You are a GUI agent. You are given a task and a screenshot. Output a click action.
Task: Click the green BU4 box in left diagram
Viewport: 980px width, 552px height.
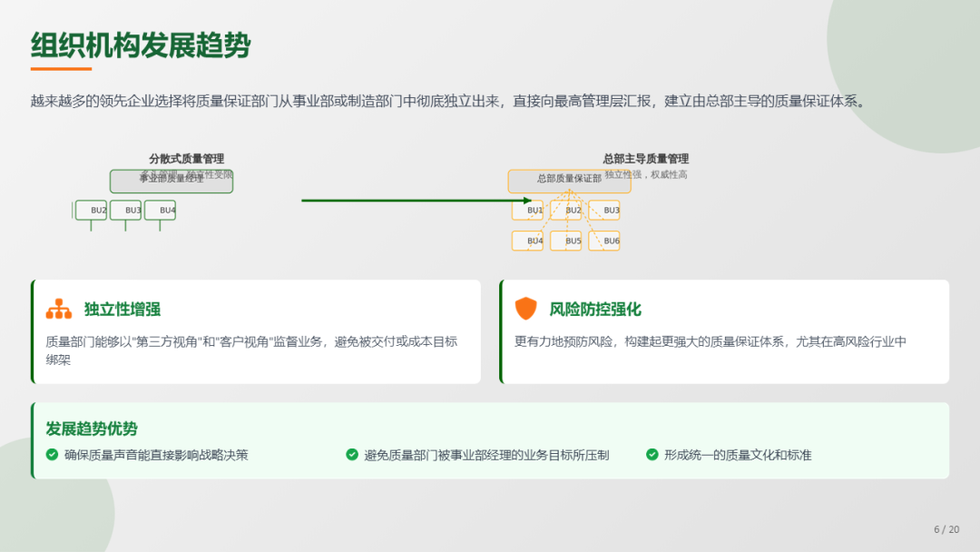tap(161, 211)
